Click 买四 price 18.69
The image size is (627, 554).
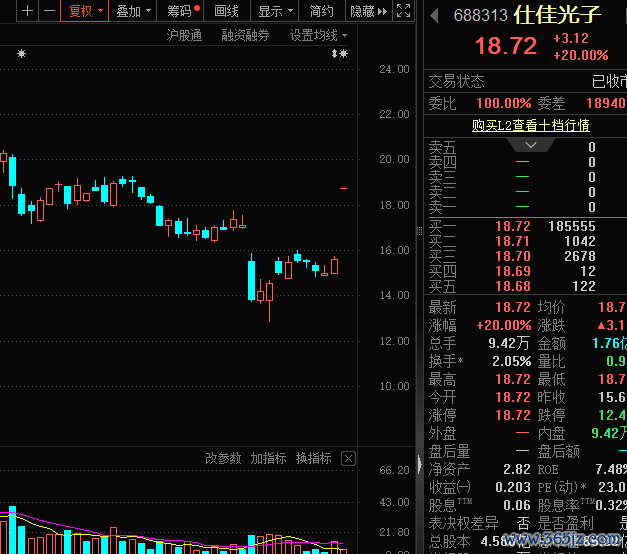pyautogui.click(x=513, y=271)
